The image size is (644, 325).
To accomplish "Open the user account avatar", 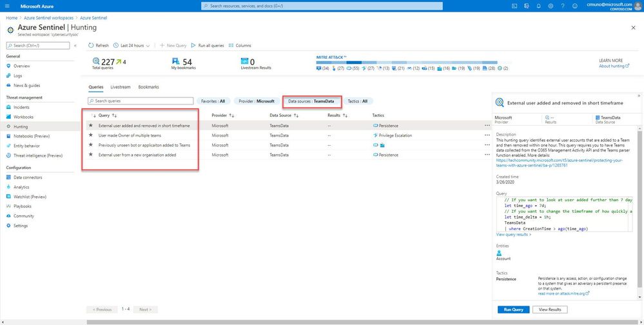I will (638, 6).
